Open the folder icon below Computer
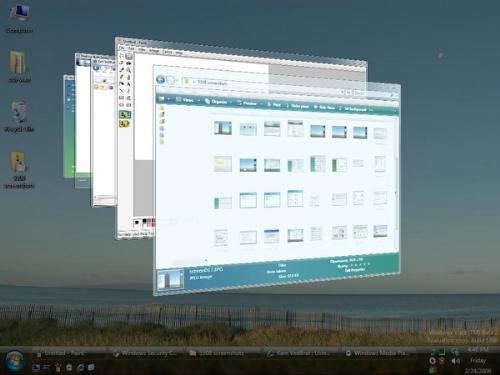Screen dimensions: 500x375 [19, 66]
